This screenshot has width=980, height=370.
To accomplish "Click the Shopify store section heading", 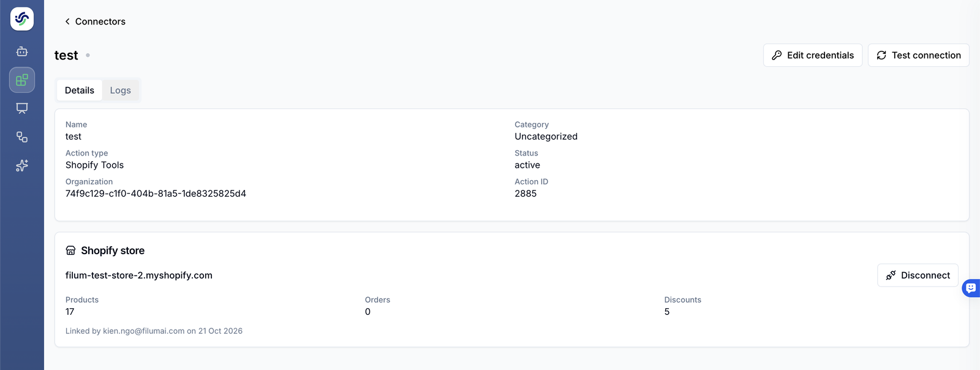I will 113,251.
